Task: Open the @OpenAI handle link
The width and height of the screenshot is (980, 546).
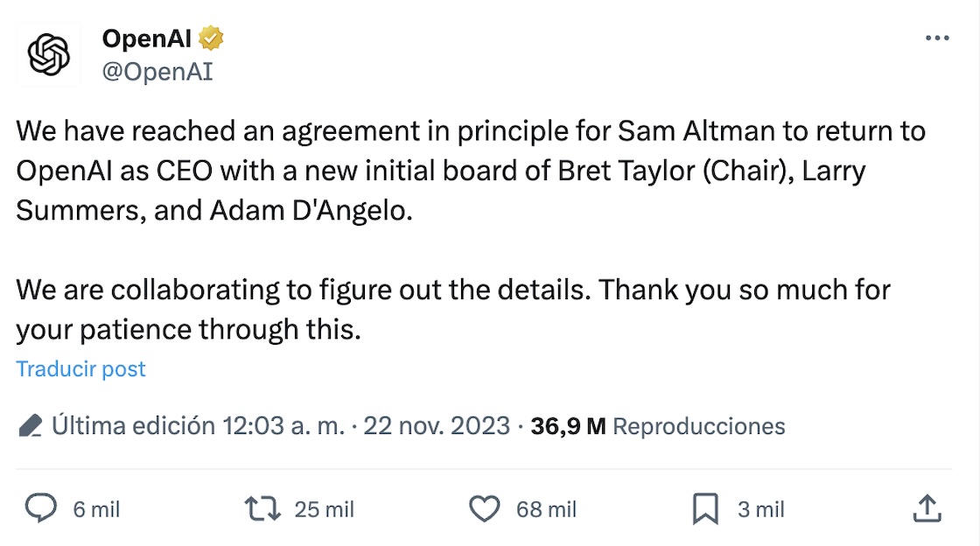Action: coord(157,72)
